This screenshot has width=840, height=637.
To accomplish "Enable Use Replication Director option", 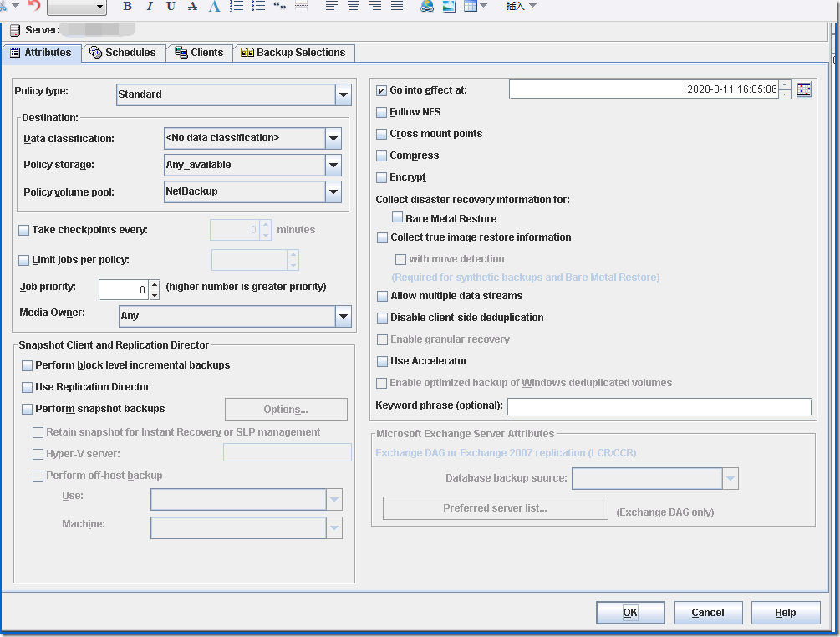I will click(x=28, y=387).
